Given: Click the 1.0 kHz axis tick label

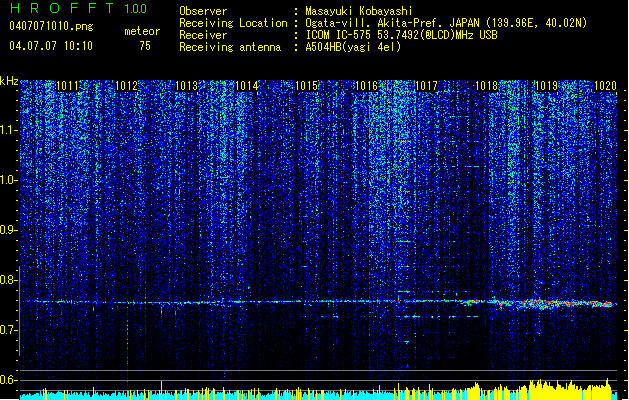Looking at the screenshot, I should [9, 180].
